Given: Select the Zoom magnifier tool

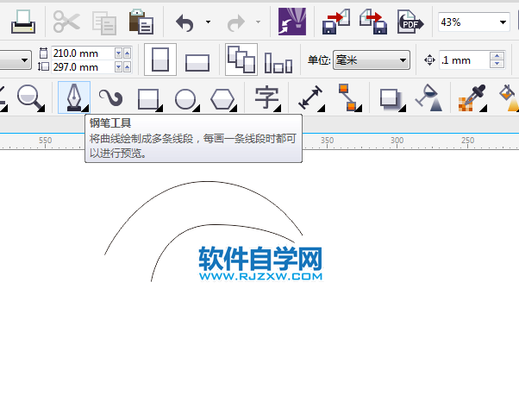Looking at the screenshot, I should (x=30, y=97).
